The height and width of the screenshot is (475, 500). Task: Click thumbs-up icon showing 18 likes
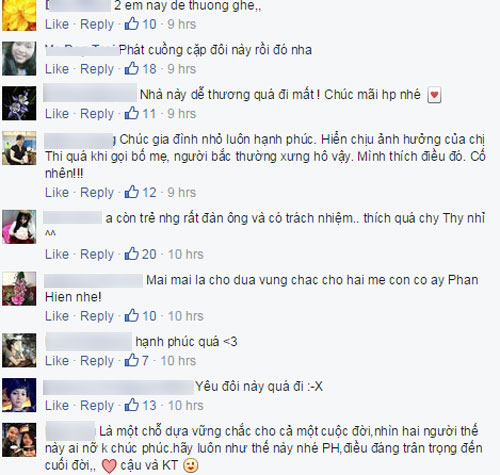click(132, 68)
